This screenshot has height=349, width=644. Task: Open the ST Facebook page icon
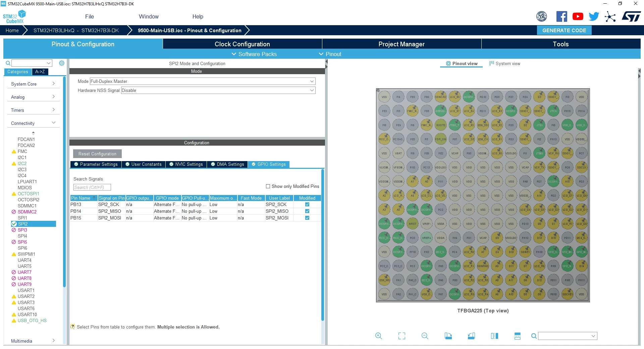562,16
